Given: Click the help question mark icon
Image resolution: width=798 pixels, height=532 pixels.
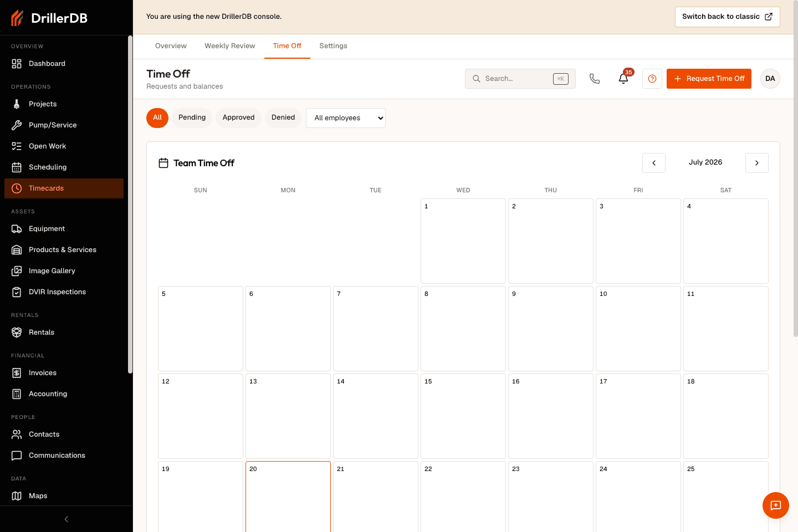Looking at the screenshot, I should pos(652,79).
